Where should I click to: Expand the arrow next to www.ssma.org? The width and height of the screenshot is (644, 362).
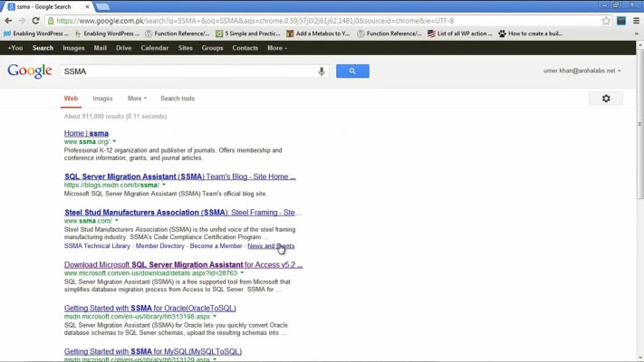pos(115,142)
